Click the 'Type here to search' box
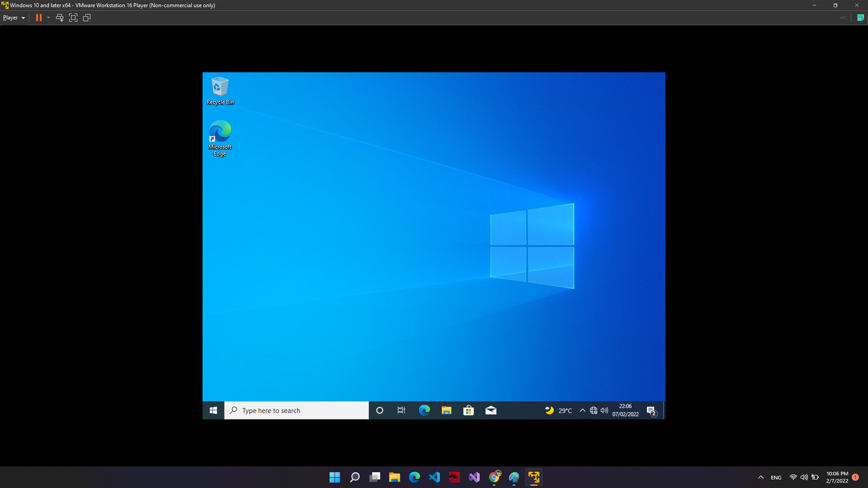The height and width of the screenshot is (488, 868). [297, 410]
